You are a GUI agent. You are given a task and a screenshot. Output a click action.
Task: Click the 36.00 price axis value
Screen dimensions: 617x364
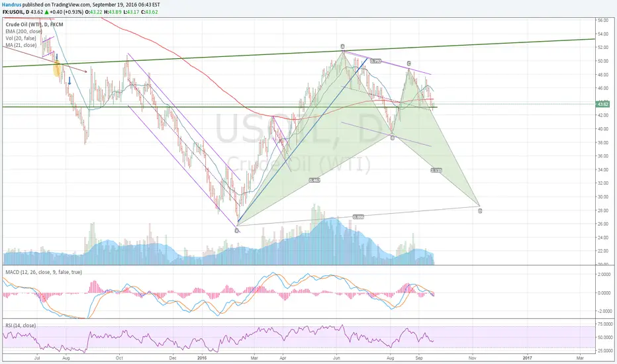coord(603,156)
